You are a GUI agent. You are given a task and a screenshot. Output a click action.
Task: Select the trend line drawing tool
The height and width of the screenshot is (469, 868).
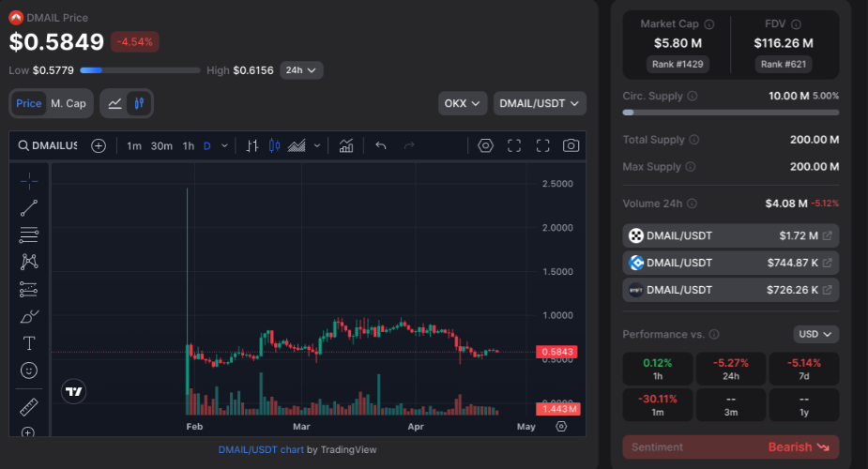tap(29, 208)
